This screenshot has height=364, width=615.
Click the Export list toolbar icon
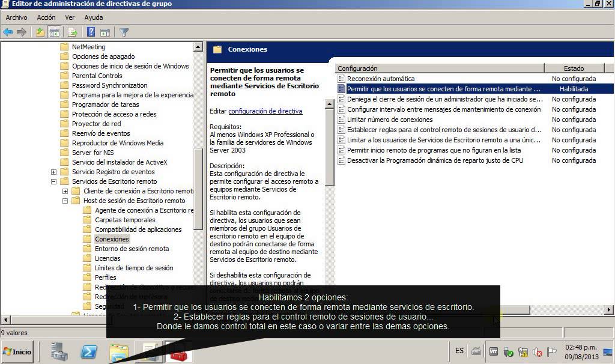(72, 32)
